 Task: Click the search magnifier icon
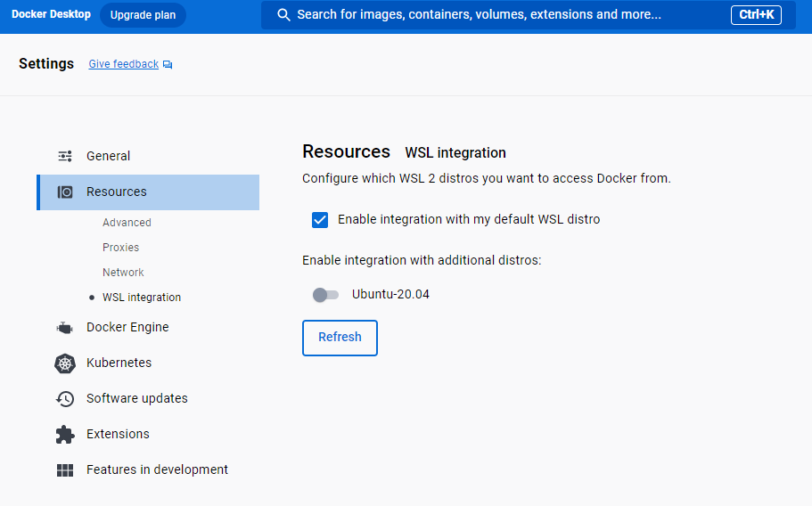click(283, 15)
